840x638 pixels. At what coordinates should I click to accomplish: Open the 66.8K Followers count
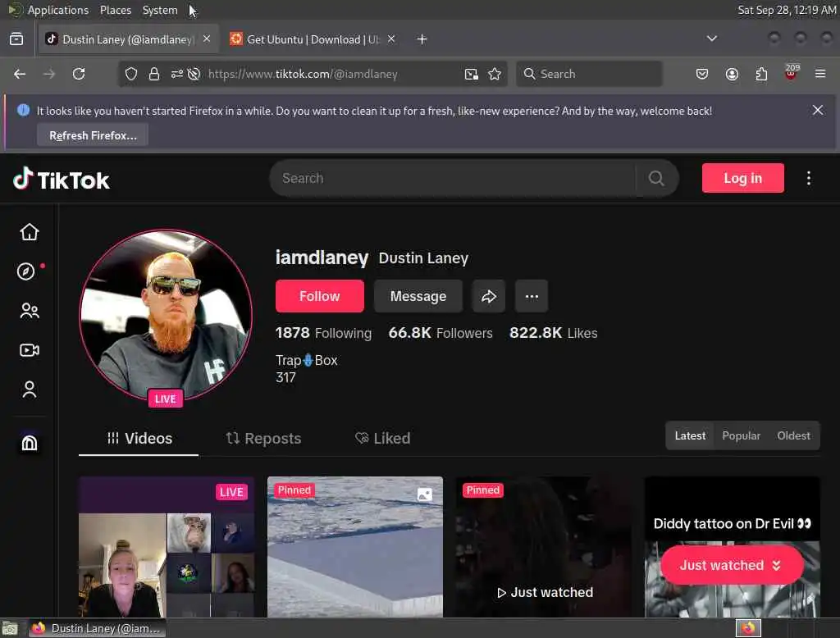click(x=441, y=333)
